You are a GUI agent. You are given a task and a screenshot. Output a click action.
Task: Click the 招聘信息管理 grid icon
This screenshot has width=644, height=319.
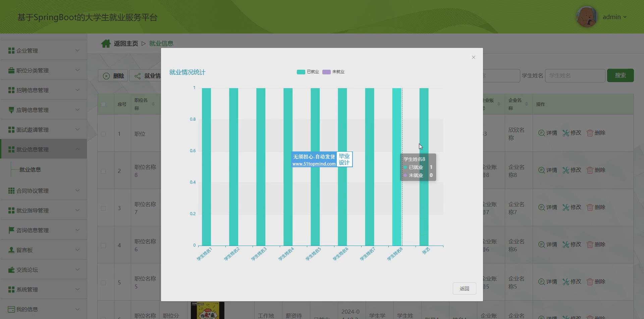[x=11, y=90]
